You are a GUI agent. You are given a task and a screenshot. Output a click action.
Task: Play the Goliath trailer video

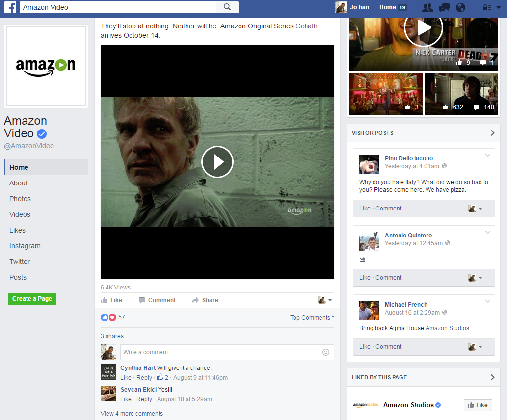point(217,161)
